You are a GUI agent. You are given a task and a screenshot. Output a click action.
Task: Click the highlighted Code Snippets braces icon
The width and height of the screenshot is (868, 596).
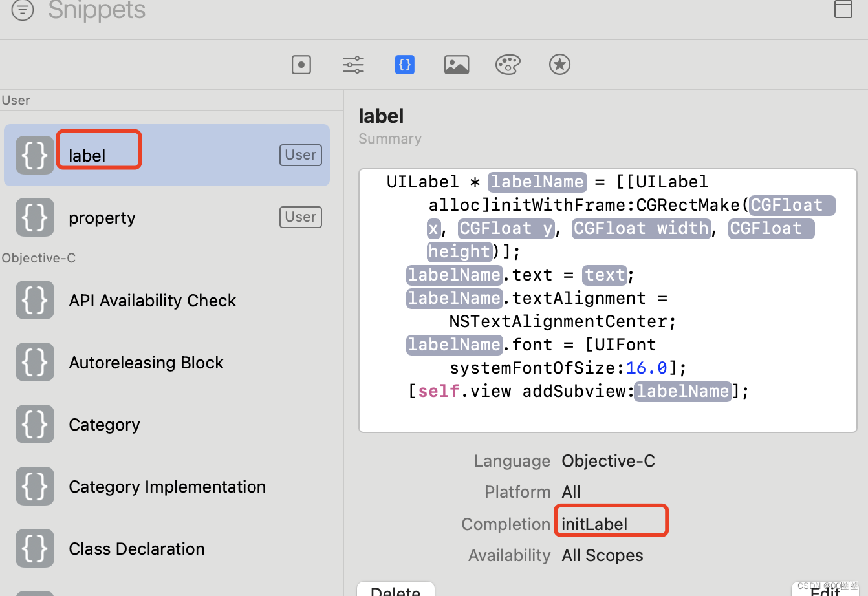point(404,64)
